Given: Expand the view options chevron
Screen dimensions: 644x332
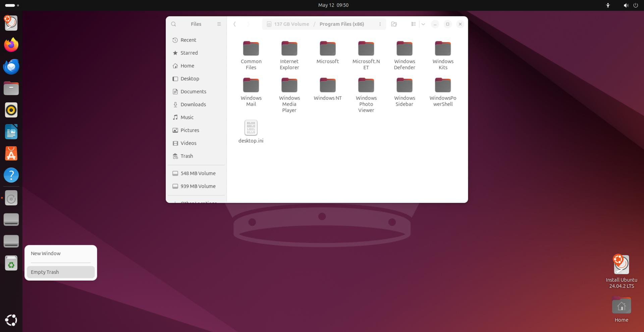Looking at the screenshot, I should pos(423,24).
